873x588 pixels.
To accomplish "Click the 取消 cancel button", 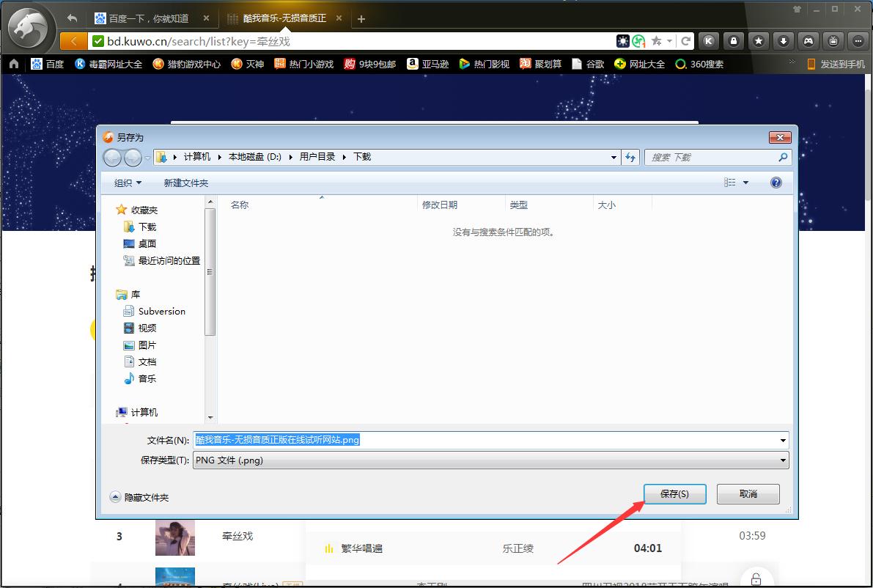I will [x=748, y=494].
